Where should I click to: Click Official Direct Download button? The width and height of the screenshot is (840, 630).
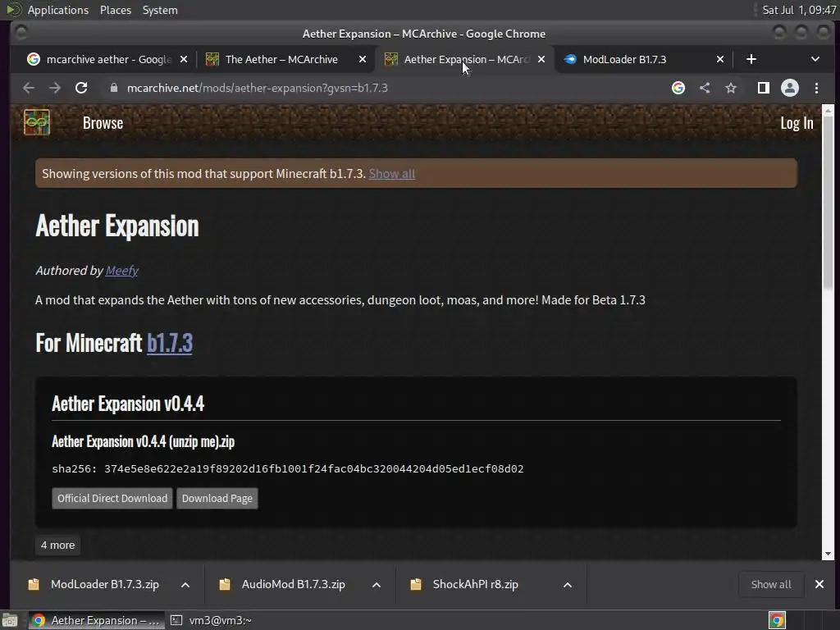112,498
